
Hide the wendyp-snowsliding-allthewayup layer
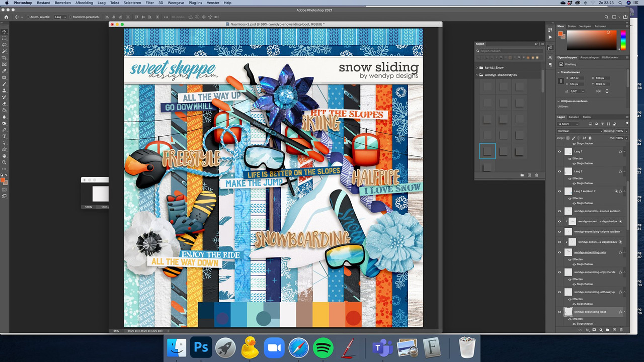point(559,292)
